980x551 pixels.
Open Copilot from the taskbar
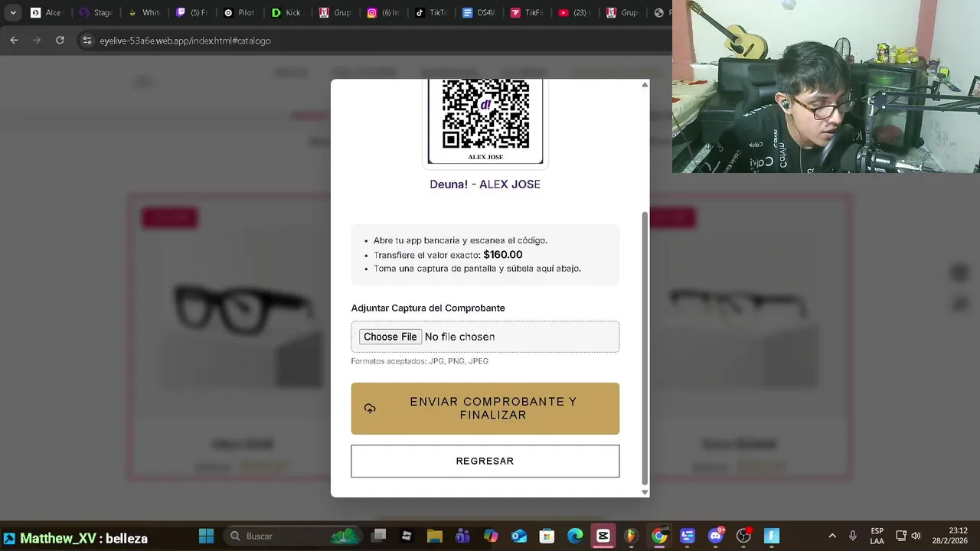click(491, 536)
